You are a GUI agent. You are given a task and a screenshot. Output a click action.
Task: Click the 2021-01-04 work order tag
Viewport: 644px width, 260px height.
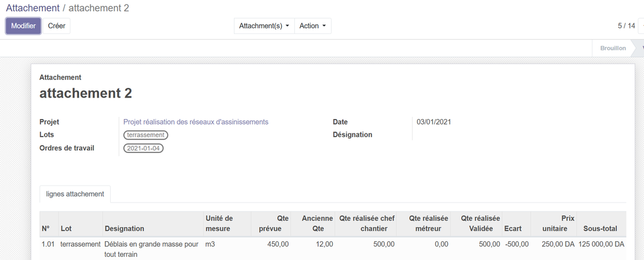click(x=143, y=149)
